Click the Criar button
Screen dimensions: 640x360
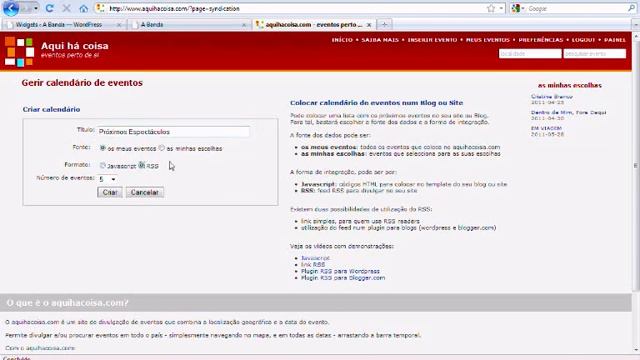coord(110,192)
